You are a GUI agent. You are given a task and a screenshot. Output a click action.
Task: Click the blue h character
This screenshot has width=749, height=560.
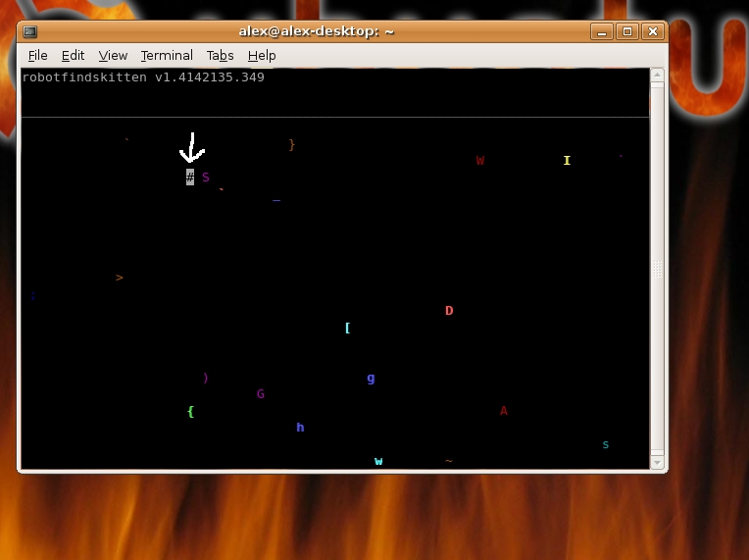point(300,428)
